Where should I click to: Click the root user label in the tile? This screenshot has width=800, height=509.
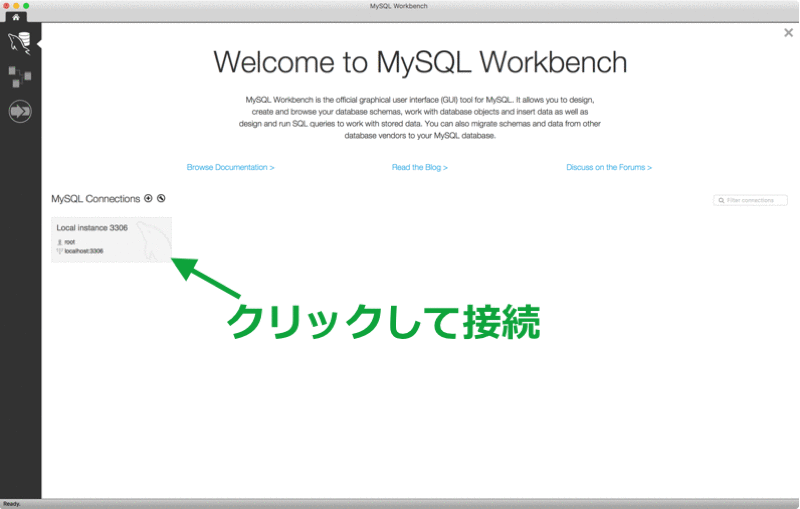pos(70,242)
